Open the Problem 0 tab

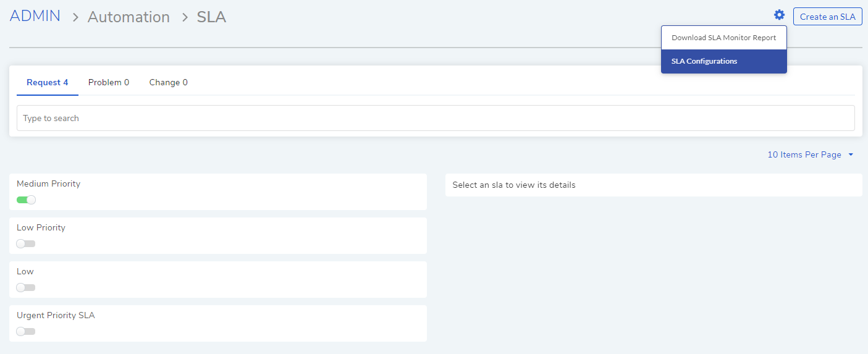coord(109,82)
